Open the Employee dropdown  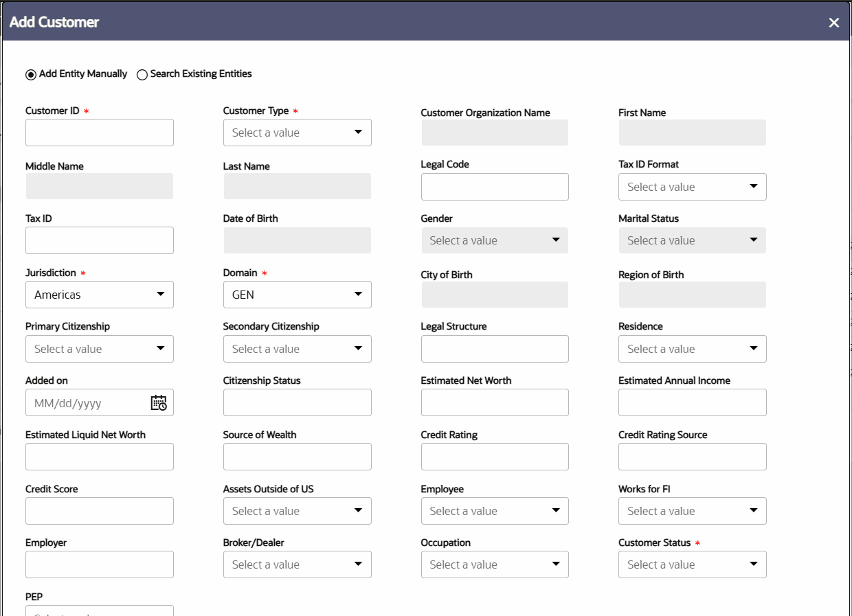tap(495, 511)
